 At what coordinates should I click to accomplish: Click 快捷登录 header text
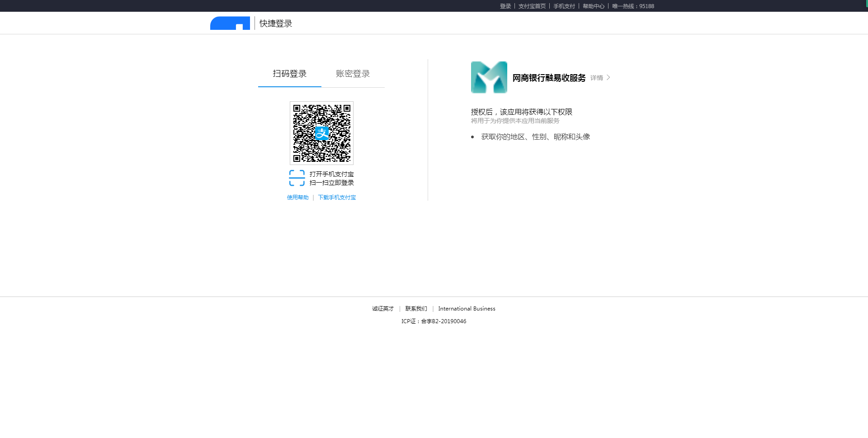276,24
